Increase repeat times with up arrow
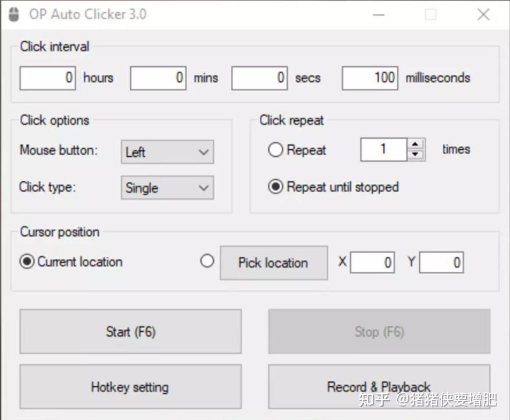The image size is (510, 420). click(x=415, y=145)
